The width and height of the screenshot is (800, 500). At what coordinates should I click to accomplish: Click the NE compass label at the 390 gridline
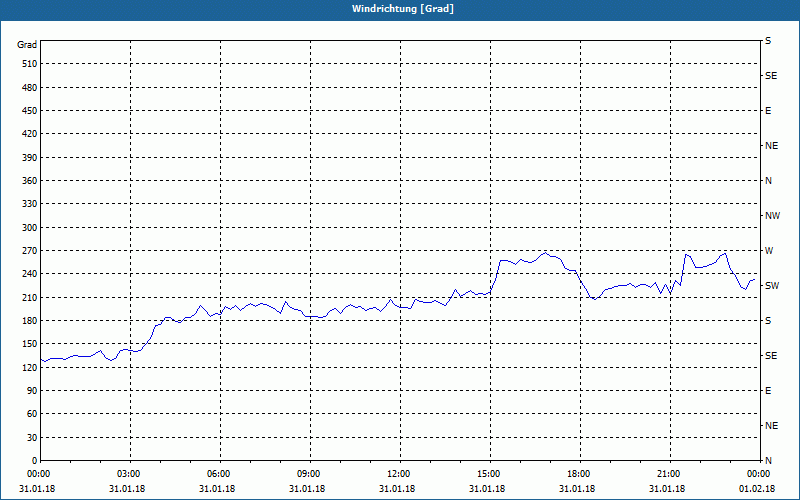click(x=771, y=146)
